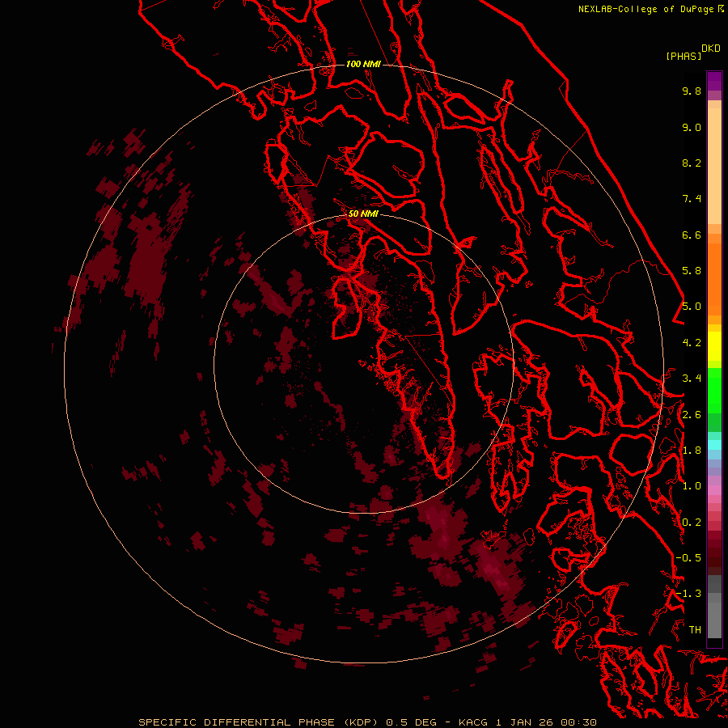The image size is (728, 728).
Task: Click the 1.8 value on the scale
Action: coord(692,451)
